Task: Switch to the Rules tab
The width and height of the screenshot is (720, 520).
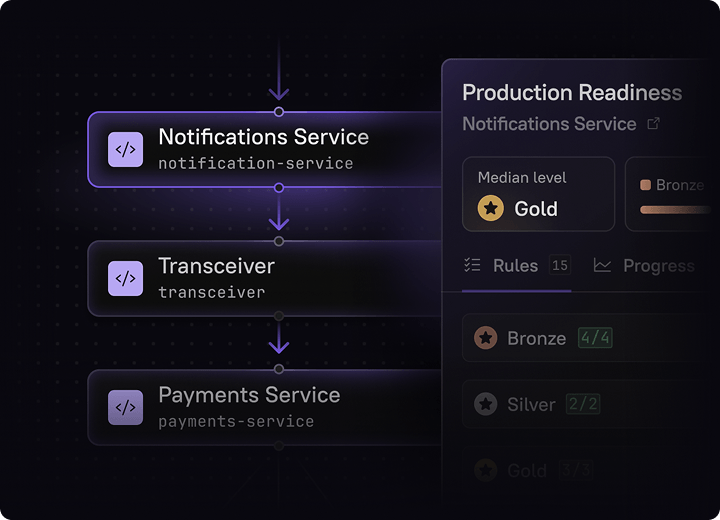Action: [x=517, y=266]
